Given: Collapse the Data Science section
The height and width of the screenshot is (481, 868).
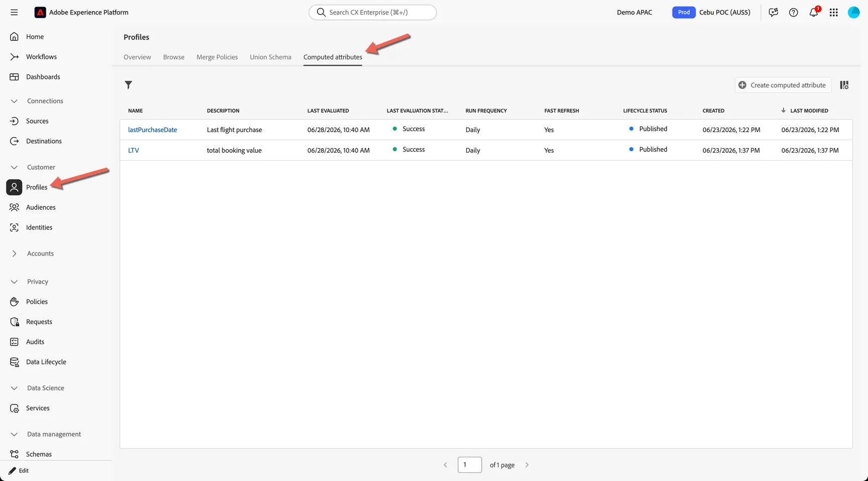Looking at the screenshot, I should point(14,388).
